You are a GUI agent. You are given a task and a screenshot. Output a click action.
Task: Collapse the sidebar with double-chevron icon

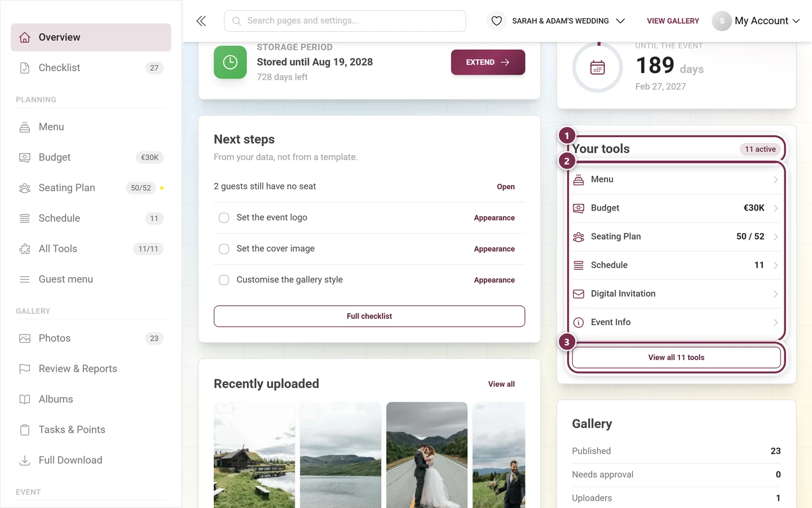click(201, 21)
